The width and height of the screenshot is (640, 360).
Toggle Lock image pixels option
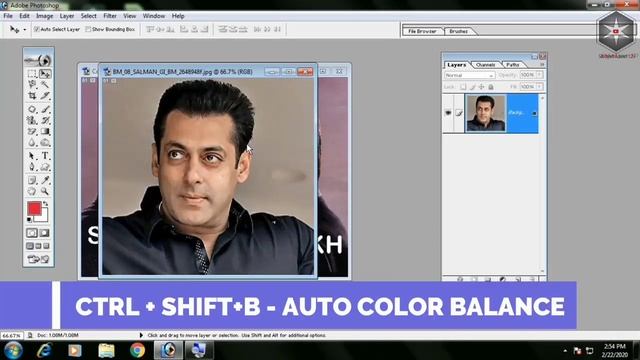coord(473,87)
